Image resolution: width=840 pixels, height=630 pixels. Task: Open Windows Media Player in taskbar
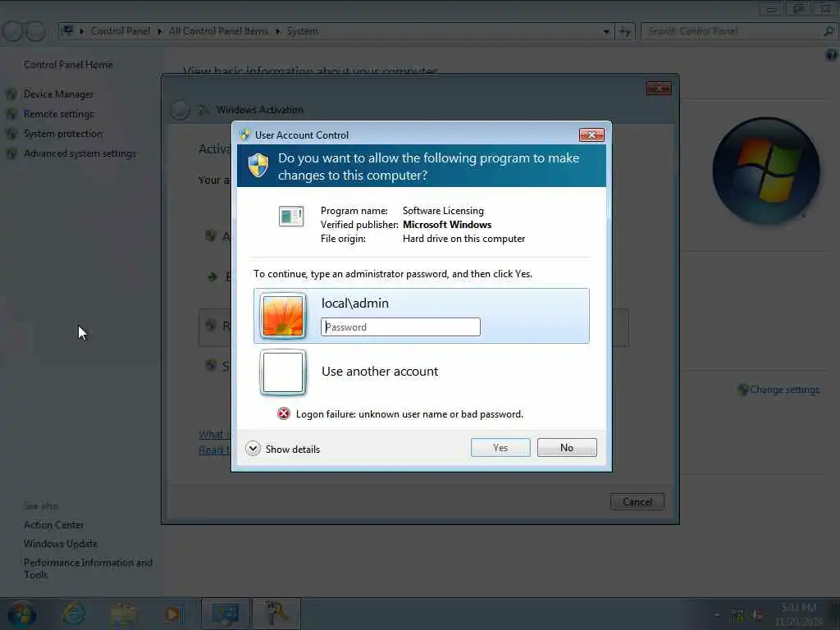tap(173, 614)
